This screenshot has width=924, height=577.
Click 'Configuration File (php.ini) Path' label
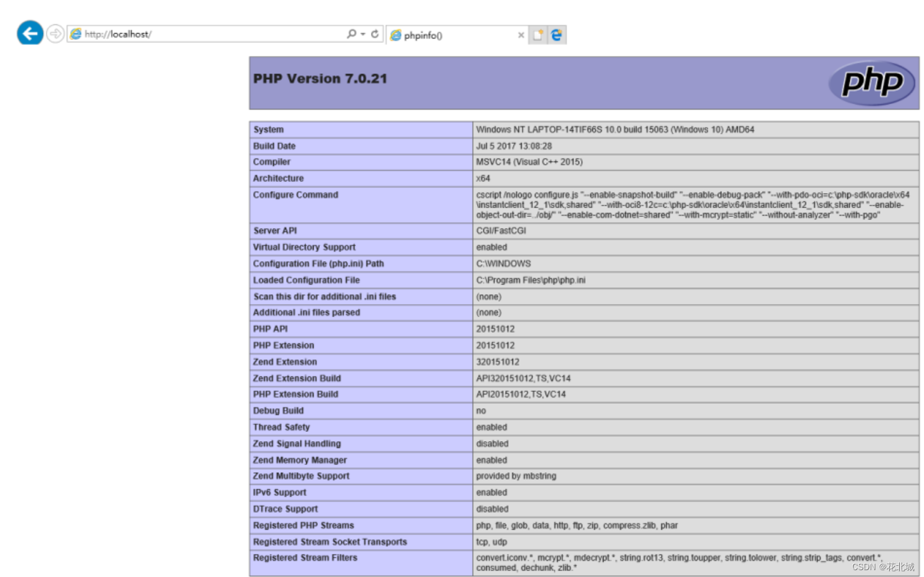pyautogui.click(x=319, y=264)
